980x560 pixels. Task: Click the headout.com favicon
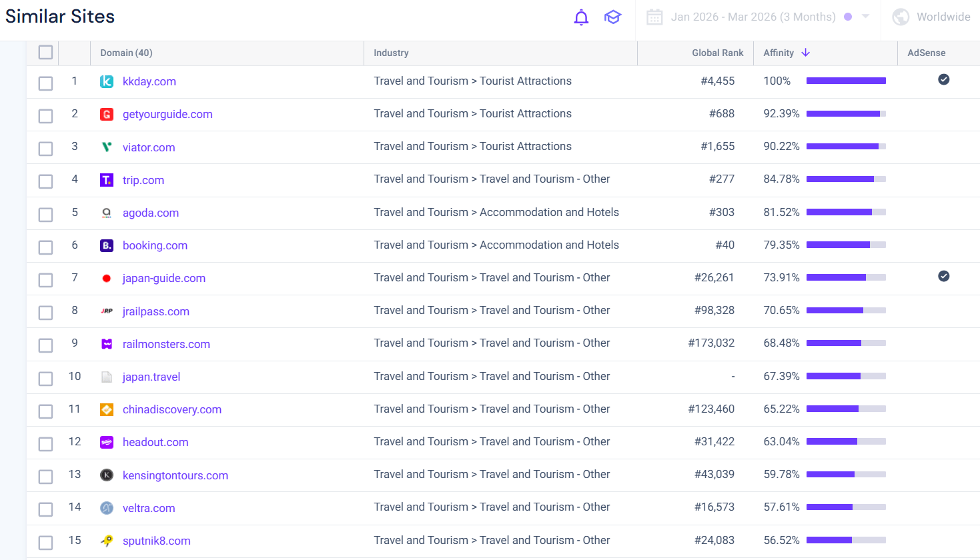107,442
